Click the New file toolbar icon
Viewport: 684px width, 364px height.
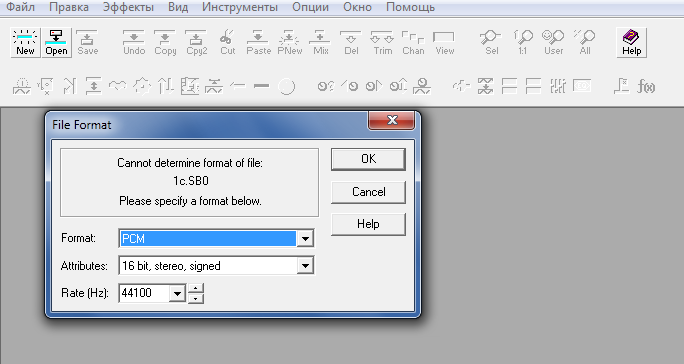pos(25,42)
